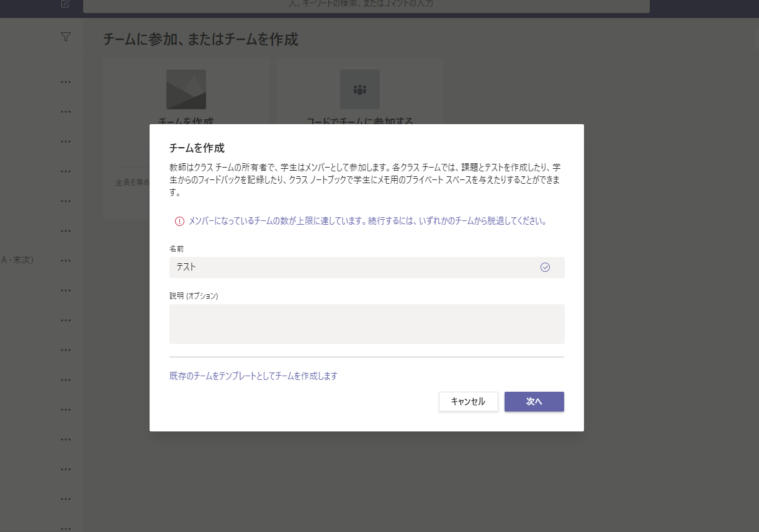The image size is (759, 532).
Task: Click the red warning icon beside the limit message
Action: [179, 221]
